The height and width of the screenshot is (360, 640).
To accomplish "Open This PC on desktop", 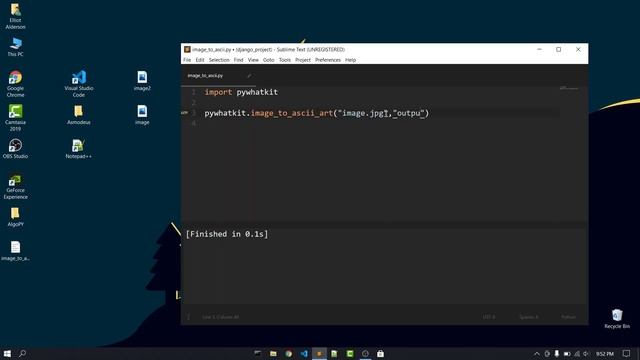I will coord(16,47).
